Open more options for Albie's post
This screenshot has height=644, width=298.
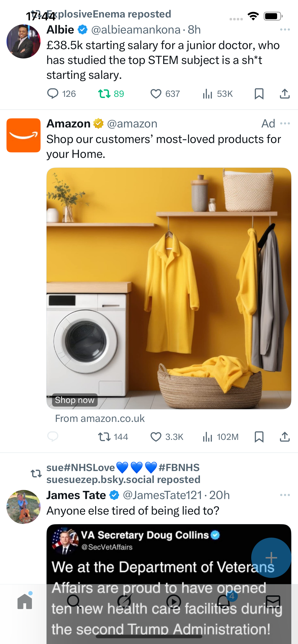(x=285, y=30)
